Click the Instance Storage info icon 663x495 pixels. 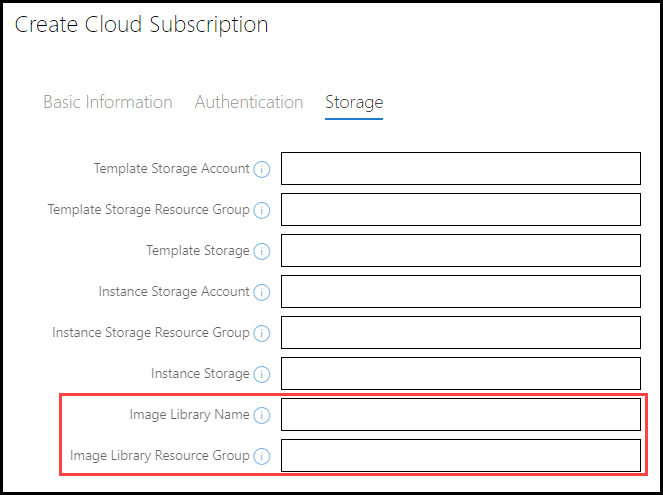click(262, 374)
